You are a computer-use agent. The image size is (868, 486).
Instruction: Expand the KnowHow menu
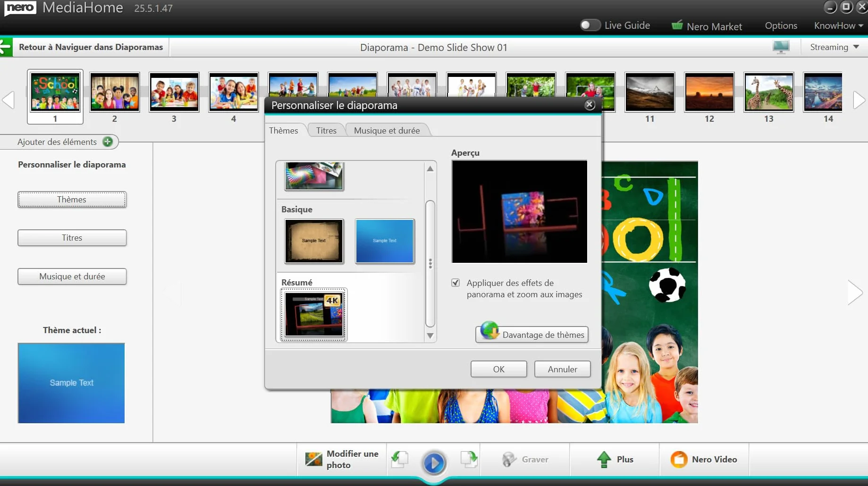click(838, 25)
